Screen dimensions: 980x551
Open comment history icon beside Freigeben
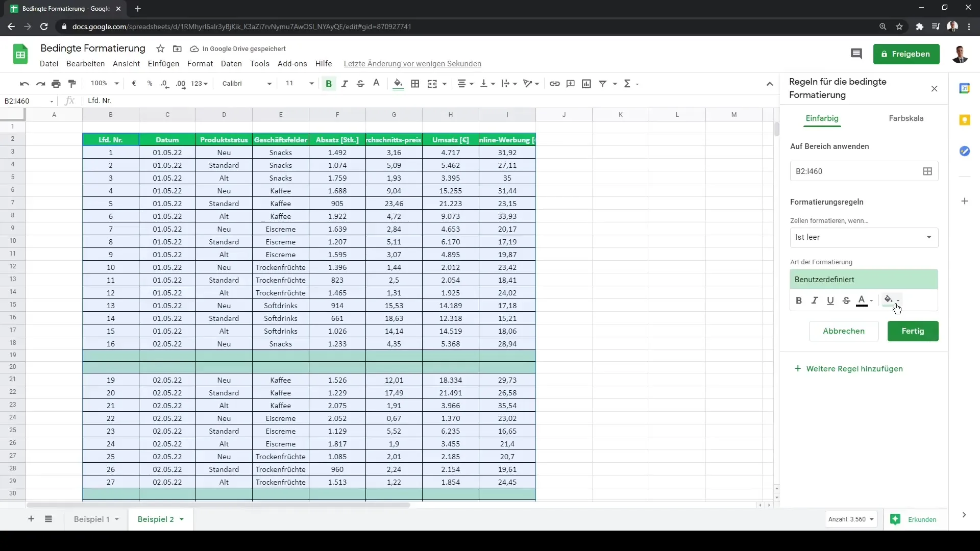[856, 54]
